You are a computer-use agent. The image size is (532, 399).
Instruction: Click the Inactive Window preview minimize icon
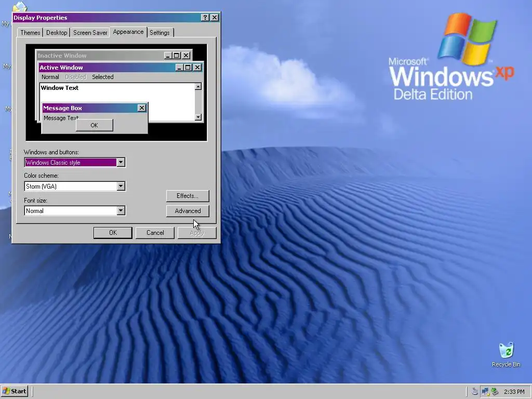click(x=168, y=55)
